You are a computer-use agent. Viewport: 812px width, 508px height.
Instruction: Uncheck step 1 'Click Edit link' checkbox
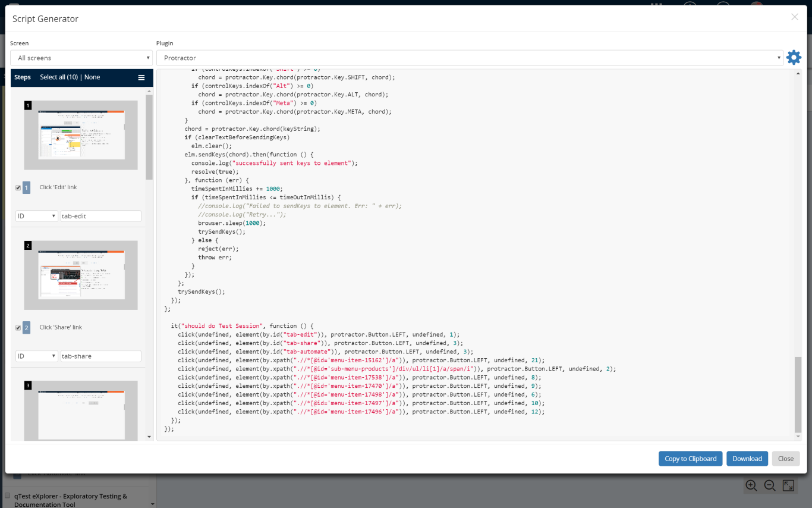tap(18, 188)
